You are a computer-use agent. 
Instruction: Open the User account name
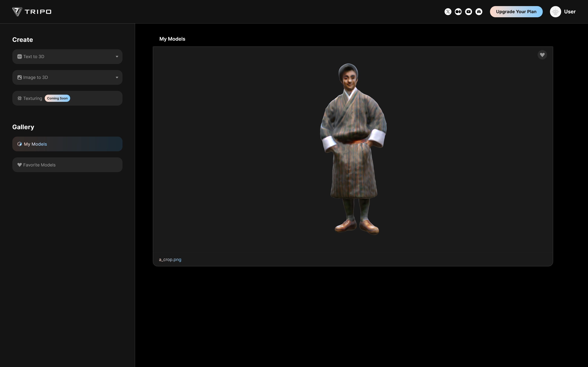[x=570, y=12]
